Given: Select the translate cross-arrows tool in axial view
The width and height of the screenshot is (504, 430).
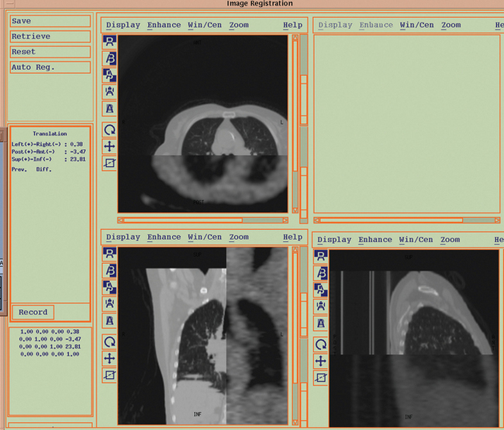Looking at the screenshot, I should click(109, 146).
